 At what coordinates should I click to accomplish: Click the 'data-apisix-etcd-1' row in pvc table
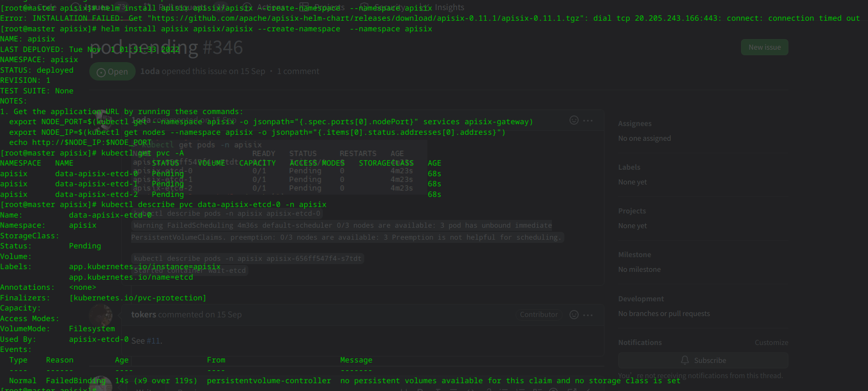221,184
